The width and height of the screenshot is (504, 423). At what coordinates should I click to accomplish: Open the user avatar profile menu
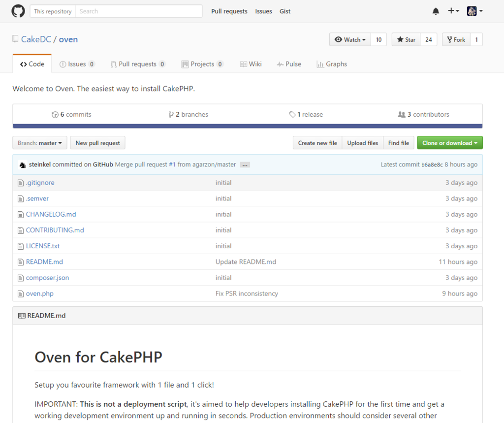[475, 11]
